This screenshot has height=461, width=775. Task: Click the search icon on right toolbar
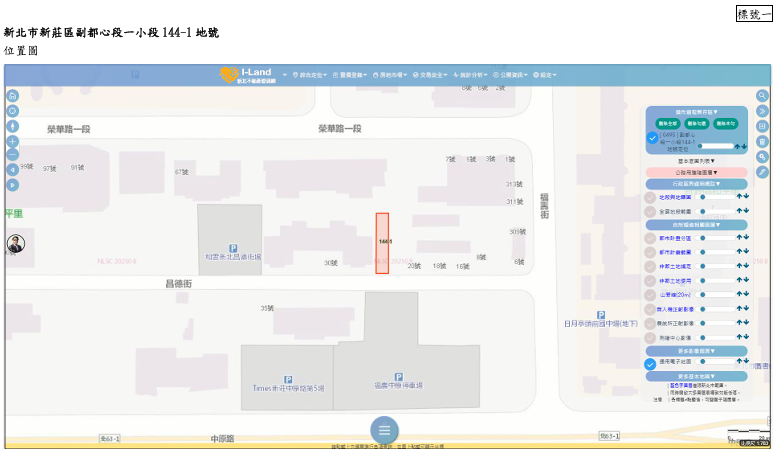(762, 96)
